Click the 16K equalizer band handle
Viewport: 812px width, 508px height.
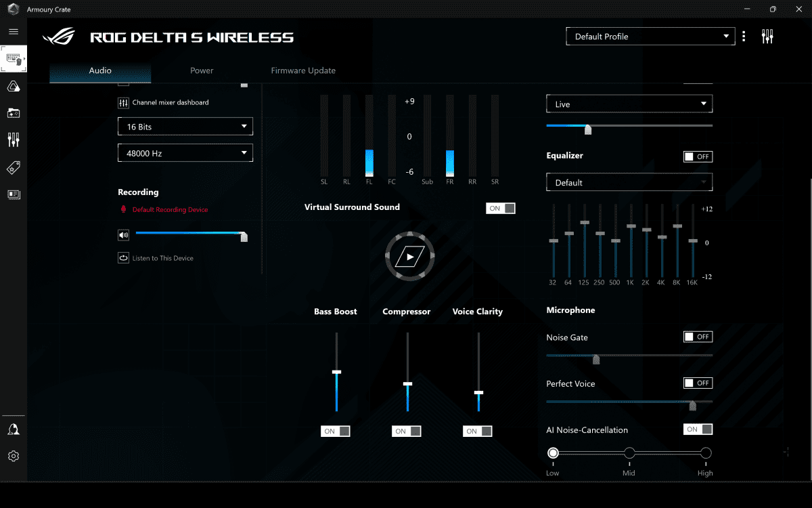[x=692, y=240]
